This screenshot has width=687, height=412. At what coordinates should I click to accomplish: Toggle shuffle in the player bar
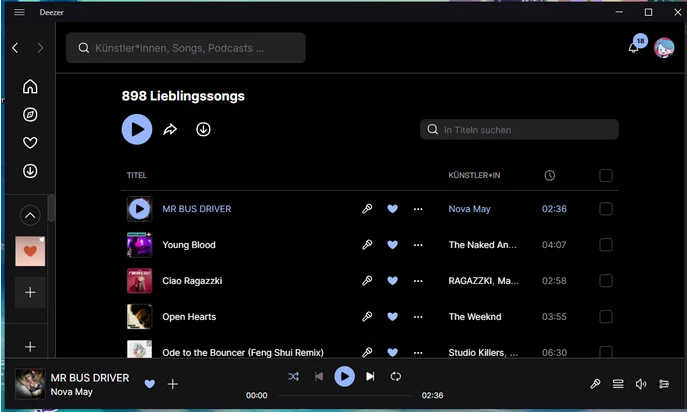294,376
